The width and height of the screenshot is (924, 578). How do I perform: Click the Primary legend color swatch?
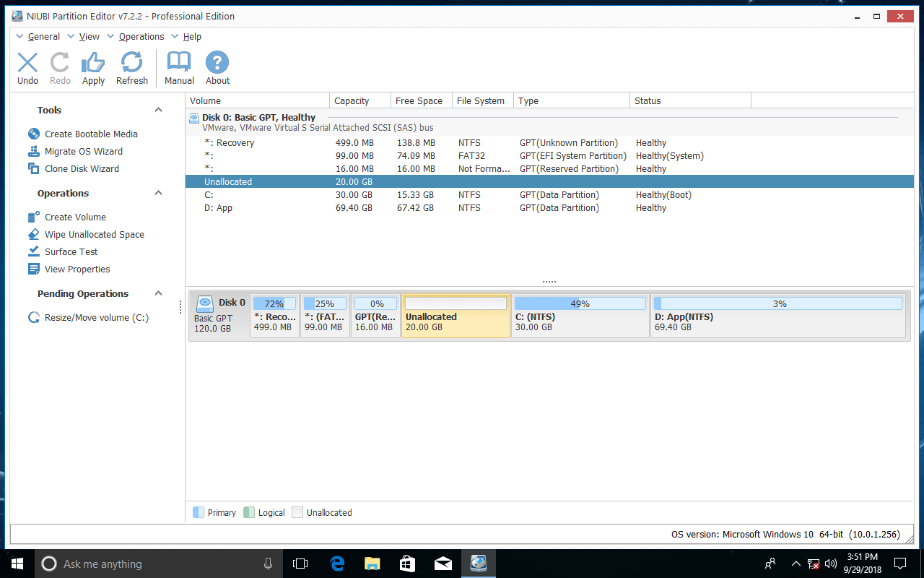[x=199, y=512]
